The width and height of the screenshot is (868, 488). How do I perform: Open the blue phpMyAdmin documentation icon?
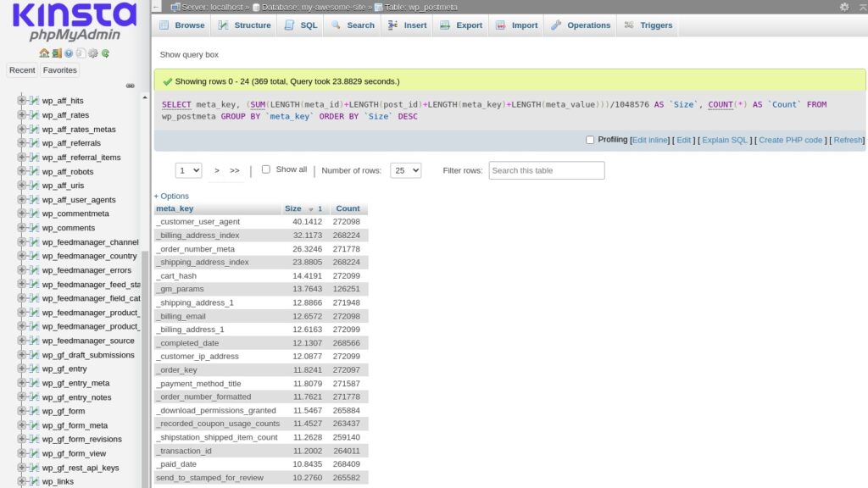pos(69,53)
